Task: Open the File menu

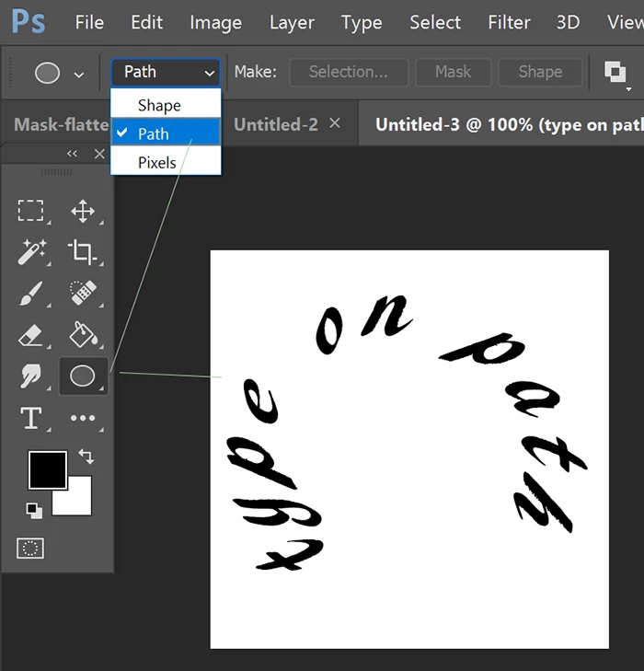Action: (89, 22)
